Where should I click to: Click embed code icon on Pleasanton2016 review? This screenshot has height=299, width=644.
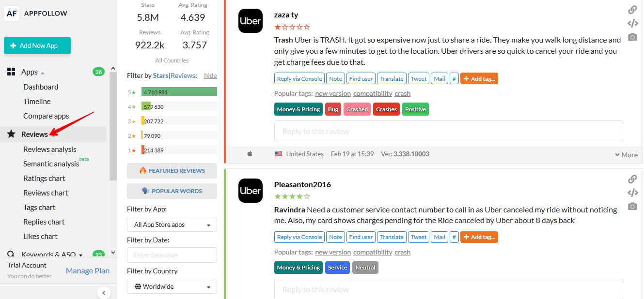(632, 193)
